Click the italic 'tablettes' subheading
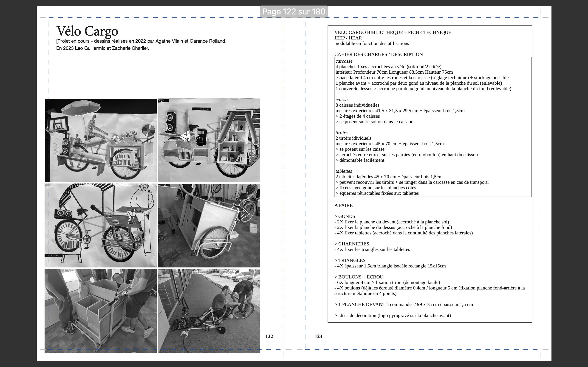588x367 pixels. pyautogui.click(x=344, y=171)
